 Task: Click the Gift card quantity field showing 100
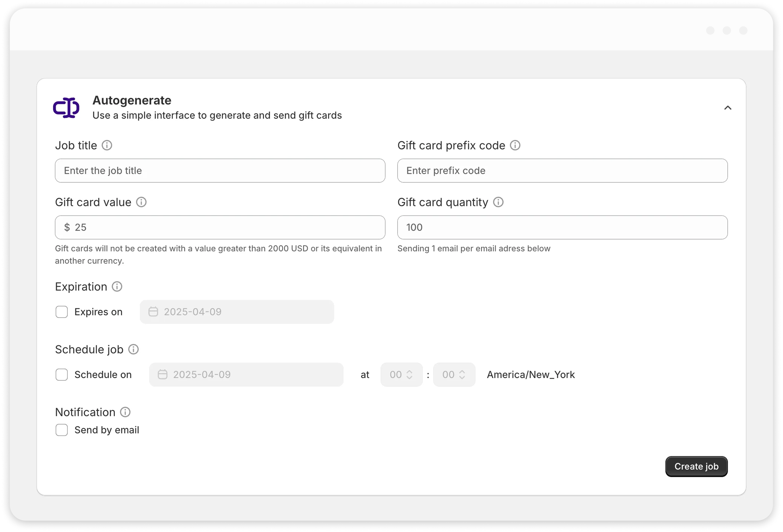[x=562, y=227]
